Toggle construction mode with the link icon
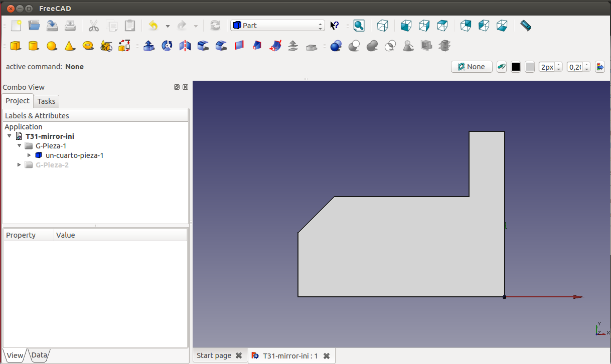This screenshot has width=611, height=364. pos(501,67)
